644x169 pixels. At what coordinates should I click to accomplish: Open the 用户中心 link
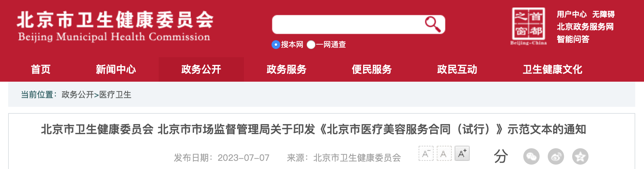tap(572, 14)
